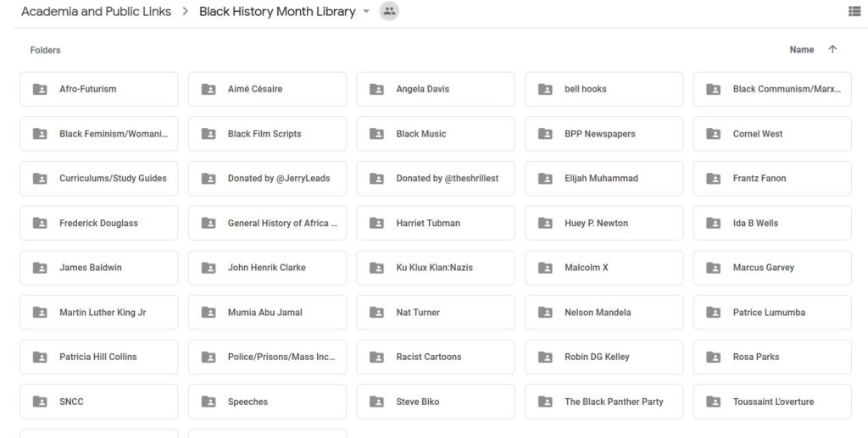
Task: Open the Toussaint L'overture folder
Action: tap(772, 402)
